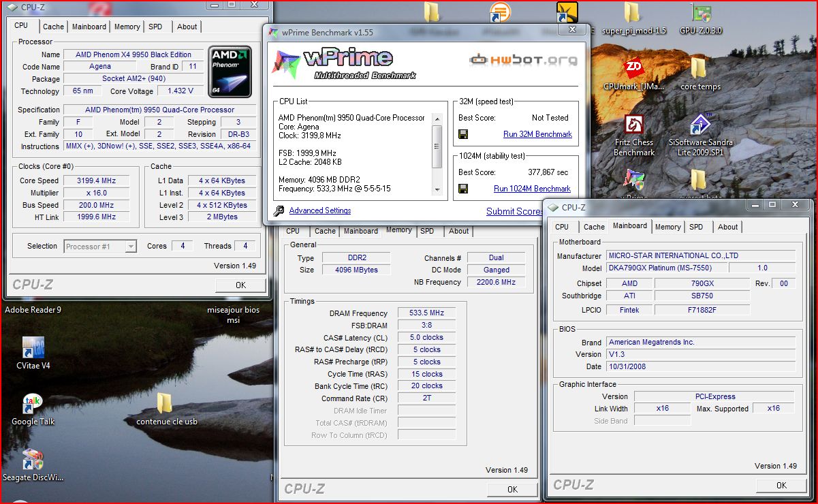The height and width of the screenshot is (504, 818).
Task: Open Memory tab in CPU-Z Processor window
Action: [127, 27]
